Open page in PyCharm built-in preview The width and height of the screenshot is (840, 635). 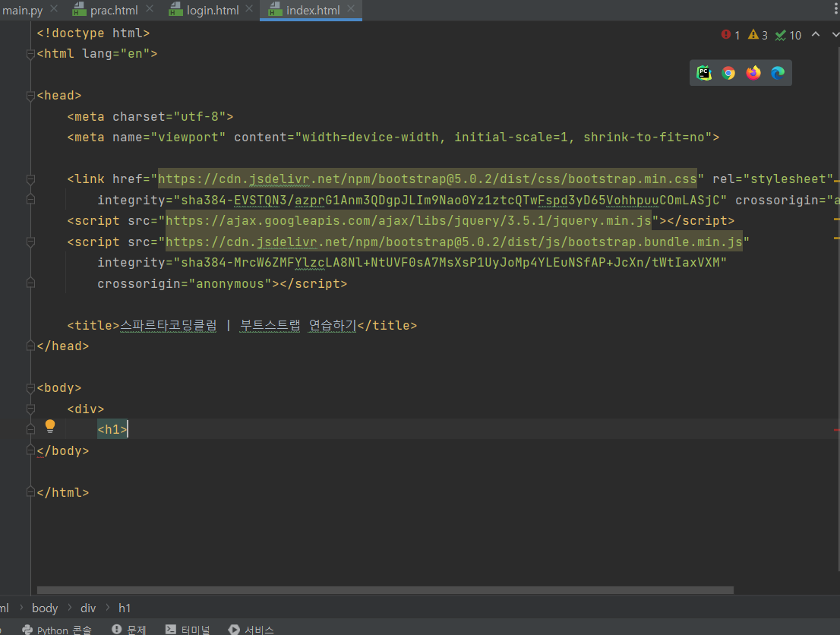(x=704, y=73)
